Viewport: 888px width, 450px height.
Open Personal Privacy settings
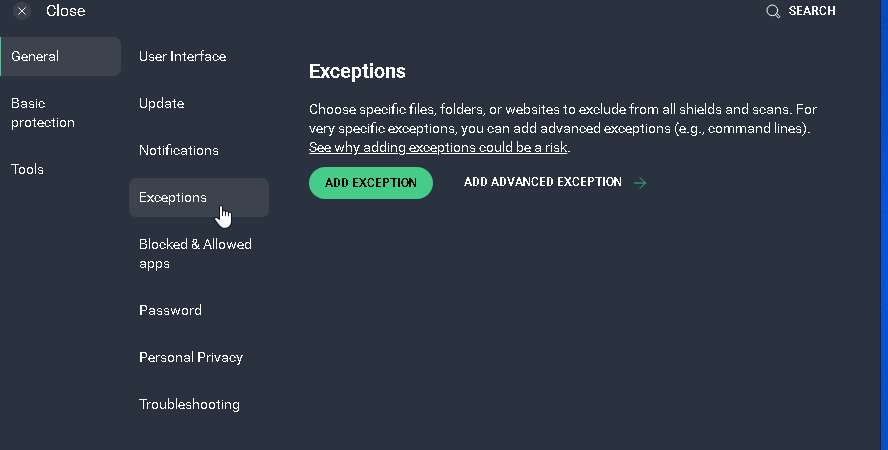pyautogui.click(x=191, y=357)
